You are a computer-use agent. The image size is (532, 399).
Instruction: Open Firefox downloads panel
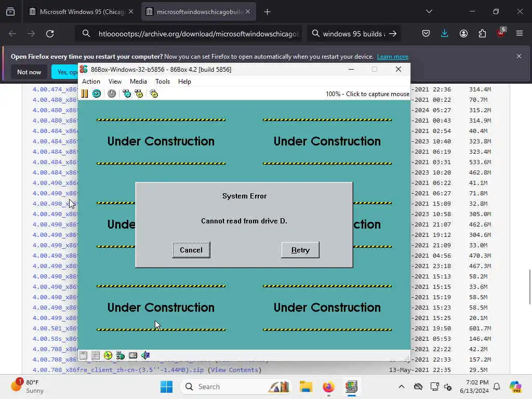[445, 33]
